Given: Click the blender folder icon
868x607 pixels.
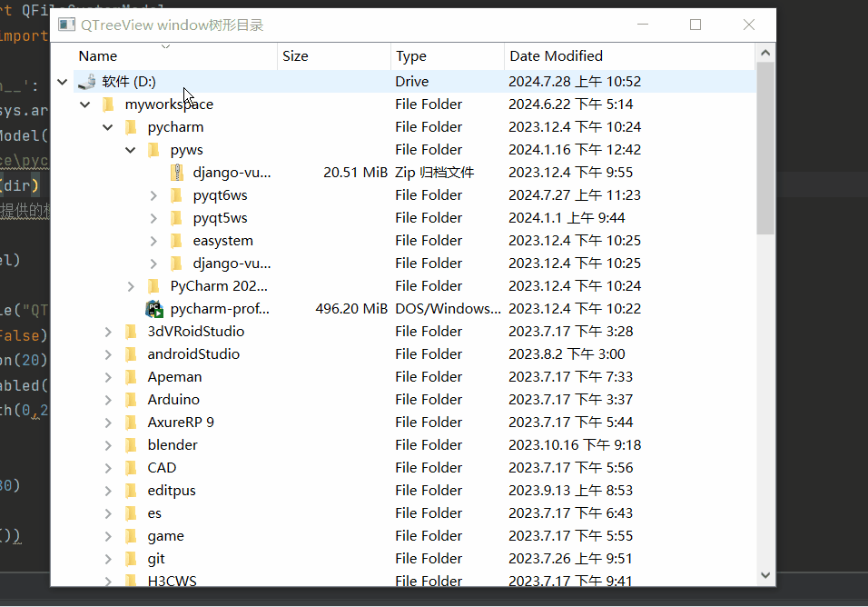Looking at the screenshot, I should (x=131, y=444).
